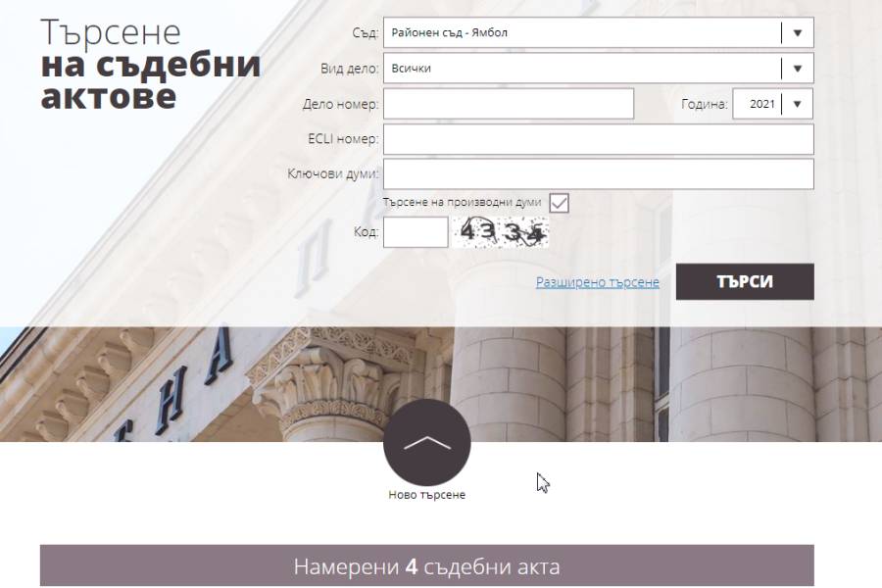Focus the Дело номер input field
The width and height of the screenshot is (882, 588).
click(x=508, y=104)
